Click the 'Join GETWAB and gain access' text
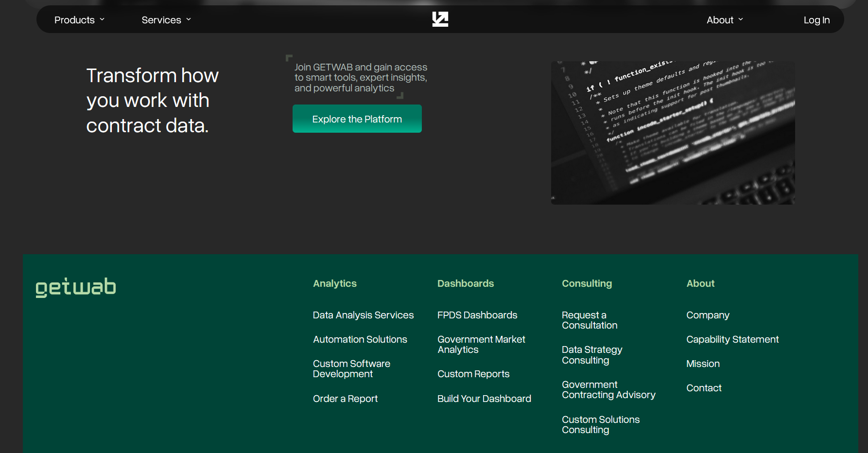Image resolution: width=868 pixels, height=453 pixels. (361, 78)
